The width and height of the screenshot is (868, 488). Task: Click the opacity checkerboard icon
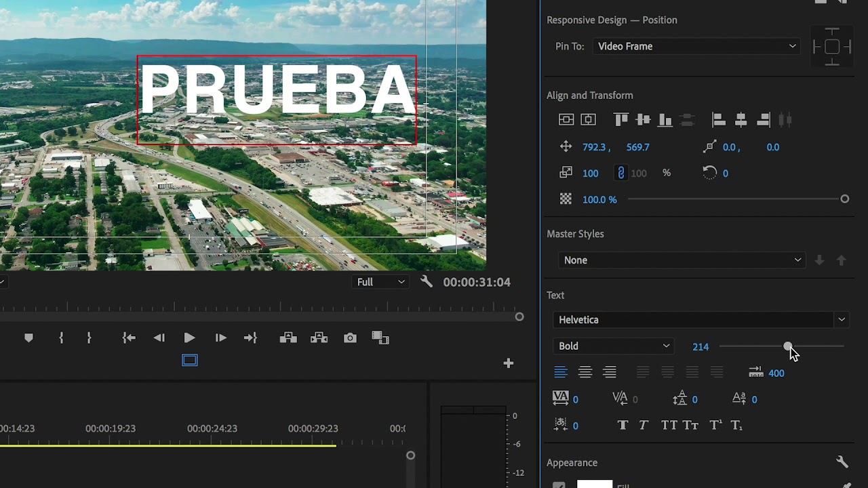[566, 199]
